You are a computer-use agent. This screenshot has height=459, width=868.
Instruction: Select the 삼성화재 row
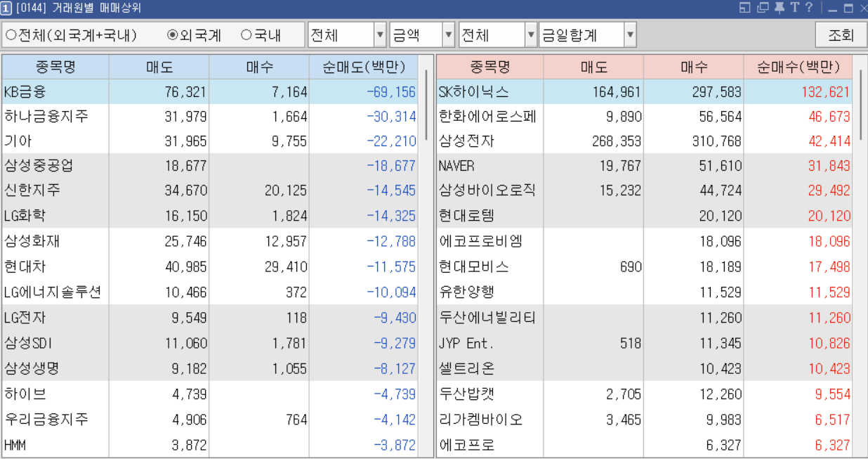tap(210, 241)
